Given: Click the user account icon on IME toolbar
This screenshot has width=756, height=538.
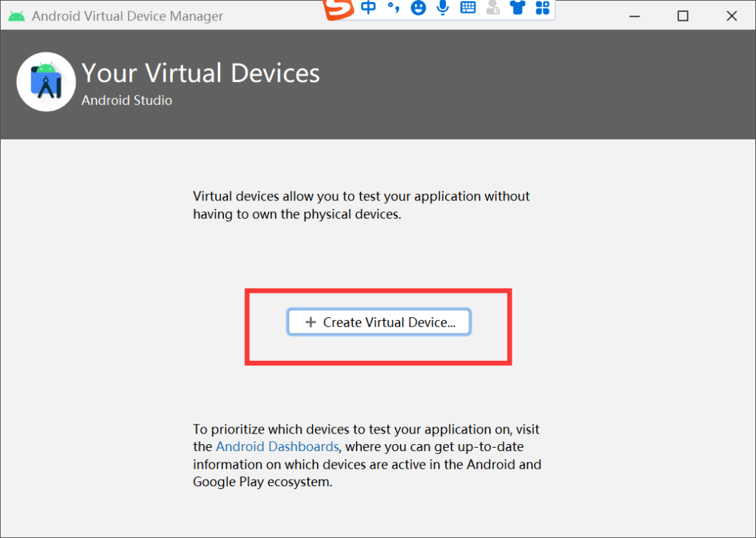Looking at the screenshot, I should [493, 7].
